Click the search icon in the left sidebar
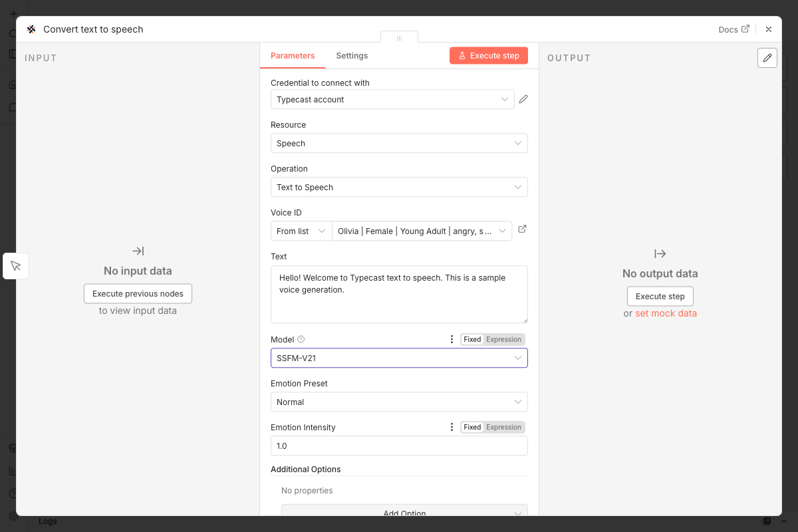The width and height of the screenshot is (798, 532). [x=12, y=32]
